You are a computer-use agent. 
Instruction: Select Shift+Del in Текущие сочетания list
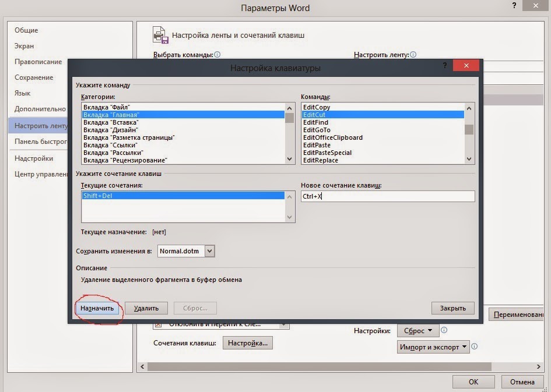coord(183,196)
